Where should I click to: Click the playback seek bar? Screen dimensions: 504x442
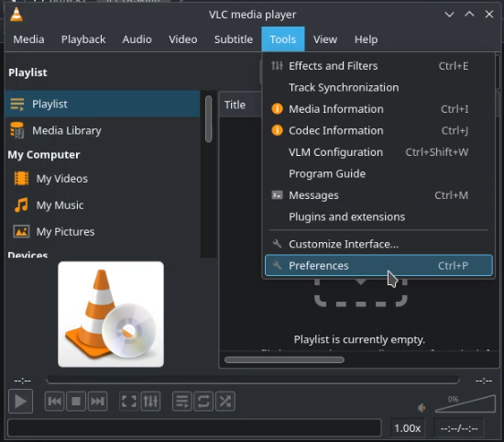click(x=253, y=381)
